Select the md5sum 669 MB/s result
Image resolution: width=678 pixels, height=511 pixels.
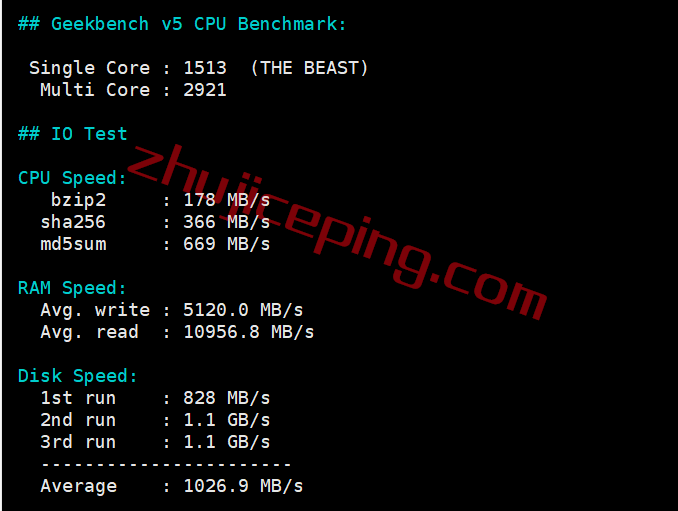point(227,244)
